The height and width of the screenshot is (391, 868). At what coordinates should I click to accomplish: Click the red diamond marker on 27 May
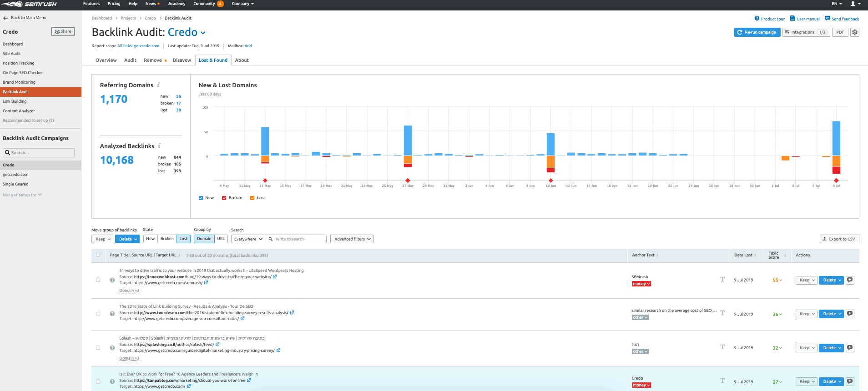(x=408, y=180)
